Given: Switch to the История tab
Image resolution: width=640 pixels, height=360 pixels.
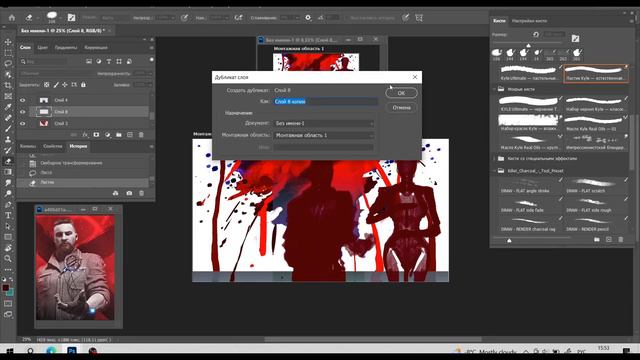Looking at the screenshot, I should (78, 146).
